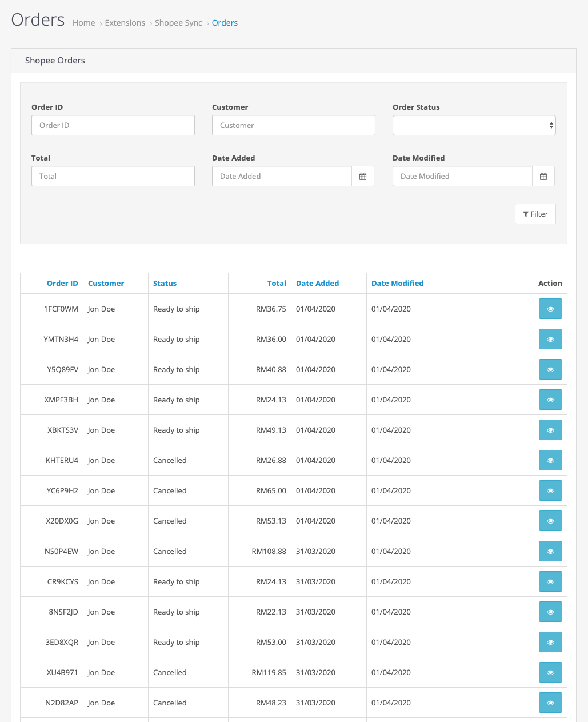
Task: Sort the table by Status column
Action: pos(165,283)
